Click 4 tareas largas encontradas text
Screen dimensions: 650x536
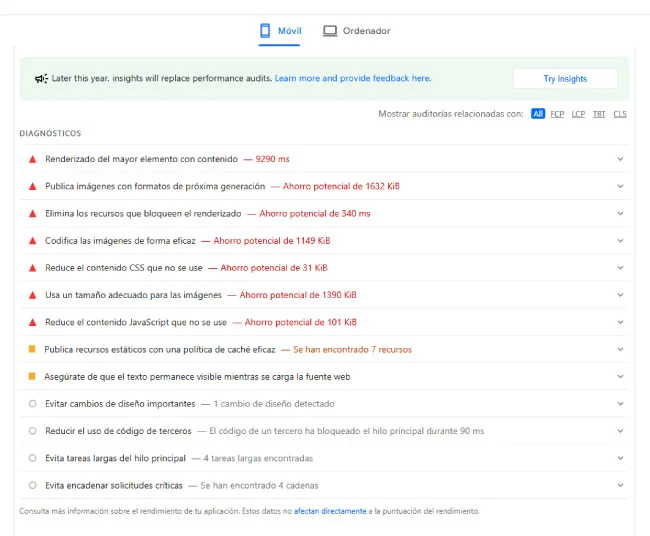pyautogui.click(x=258, y=458)
